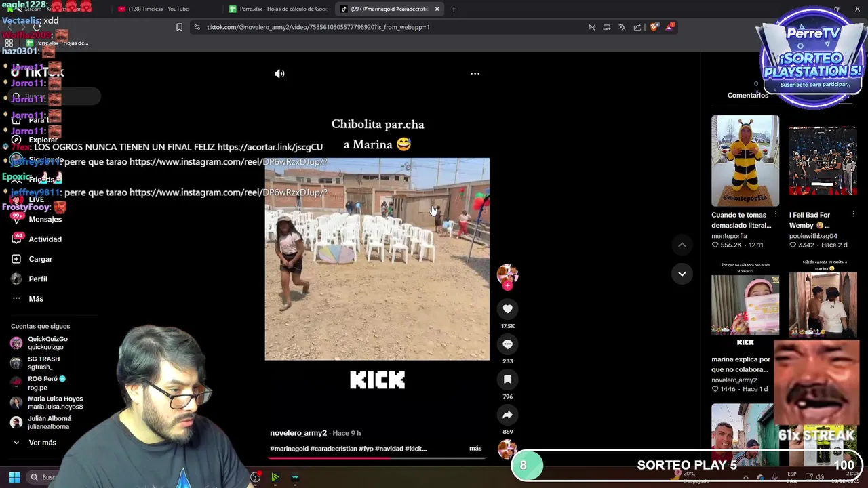Open the Windows Start menu
868x488 pixels.
point(14,477)
